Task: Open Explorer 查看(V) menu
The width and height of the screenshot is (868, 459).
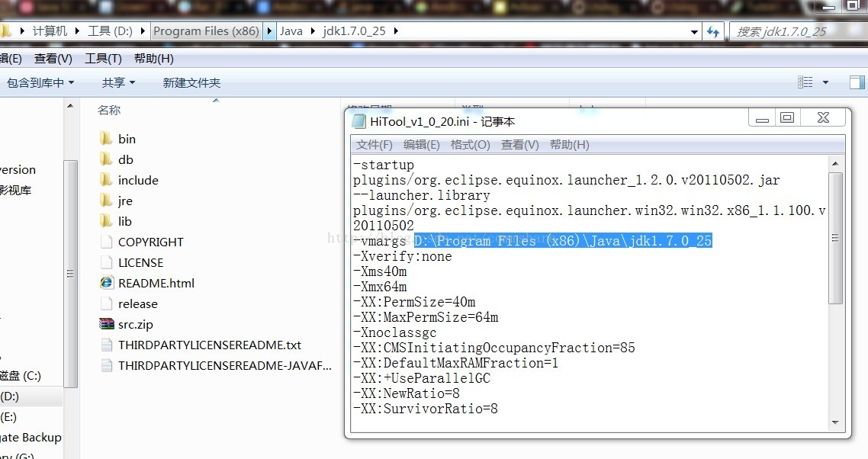Action: (53, 59)
